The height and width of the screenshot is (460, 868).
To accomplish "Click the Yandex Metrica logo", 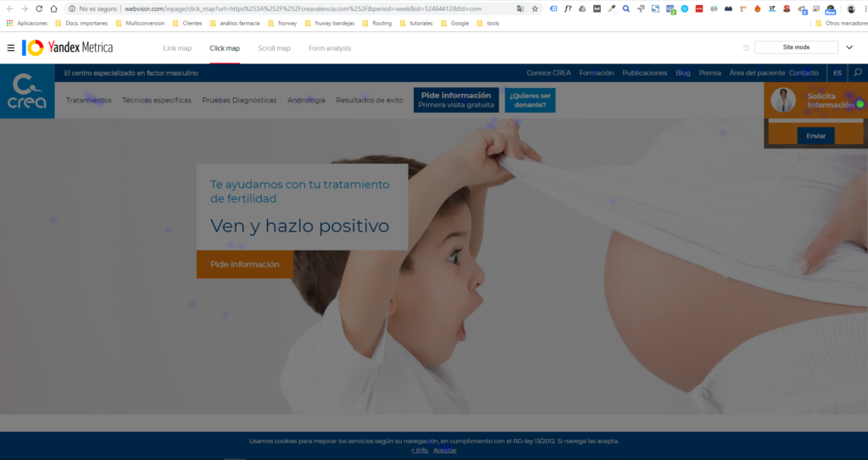I will click(68, 47).
